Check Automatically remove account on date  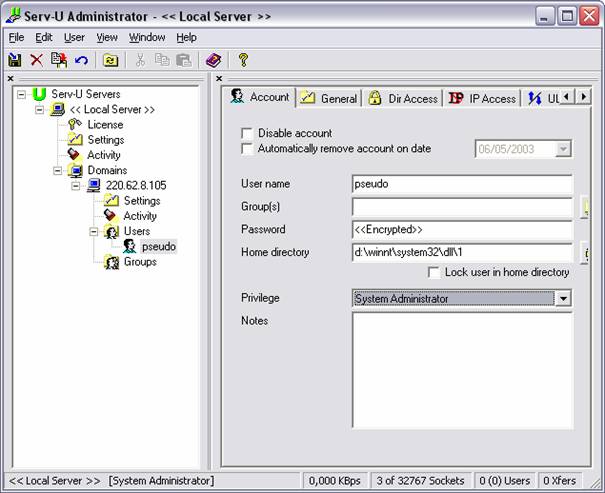(247, 149)
